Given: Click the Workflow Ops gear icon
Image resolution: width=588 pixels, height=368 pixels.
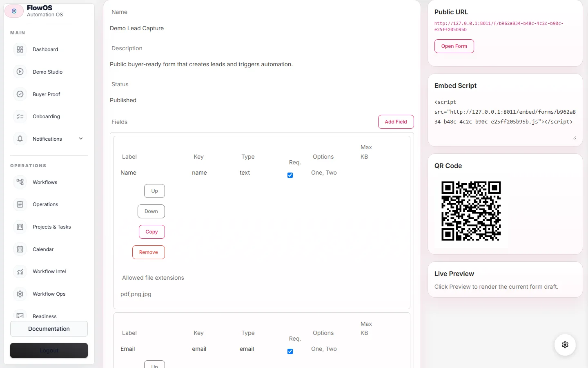Looking at the screenshot, I should click(x=20, y=294).
